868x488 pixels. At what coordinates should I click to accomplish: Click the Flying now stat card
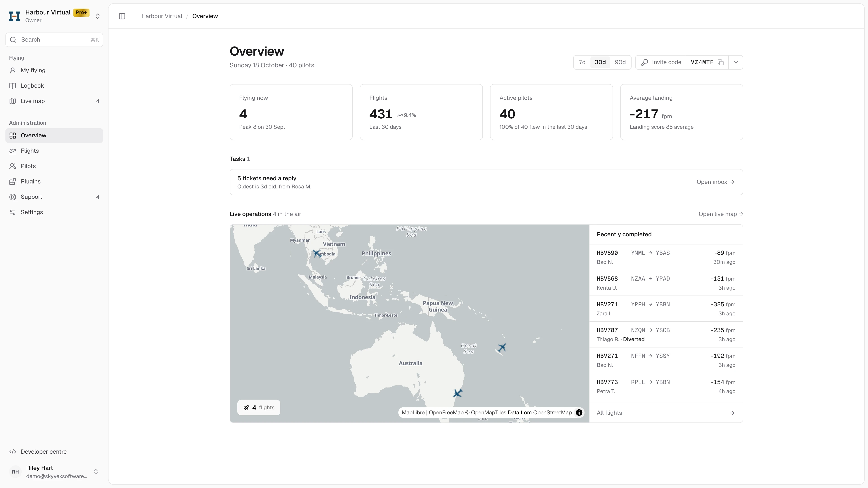[291, 112]
